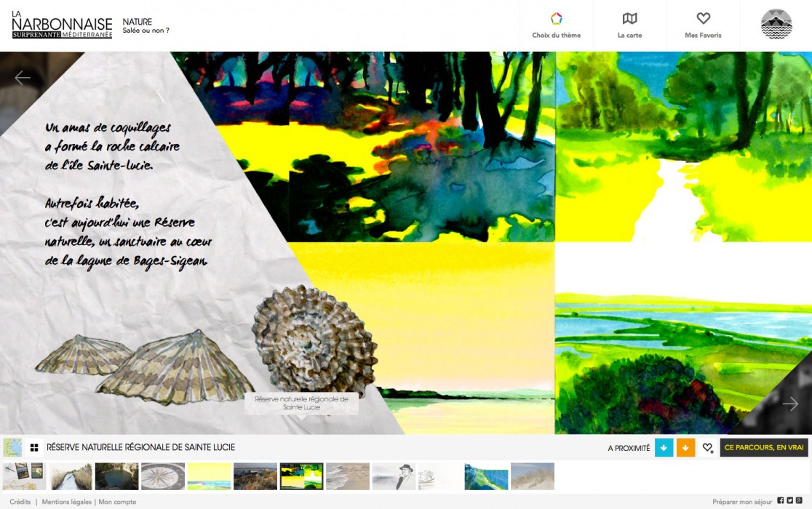Viewport: 812px width, 509px height.
Task: Open Mon compte link
Action: click(117, 502)
